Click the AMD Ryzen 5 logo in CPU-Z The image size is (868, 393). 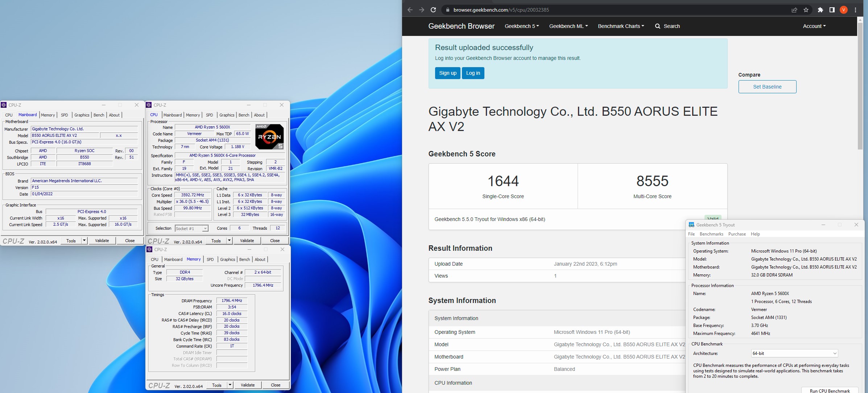point(269,137)
